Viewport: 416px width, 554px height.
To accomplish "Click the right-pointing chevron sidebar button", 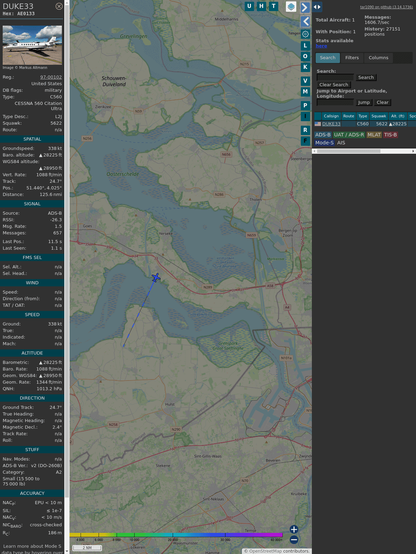I will [305, 7].
